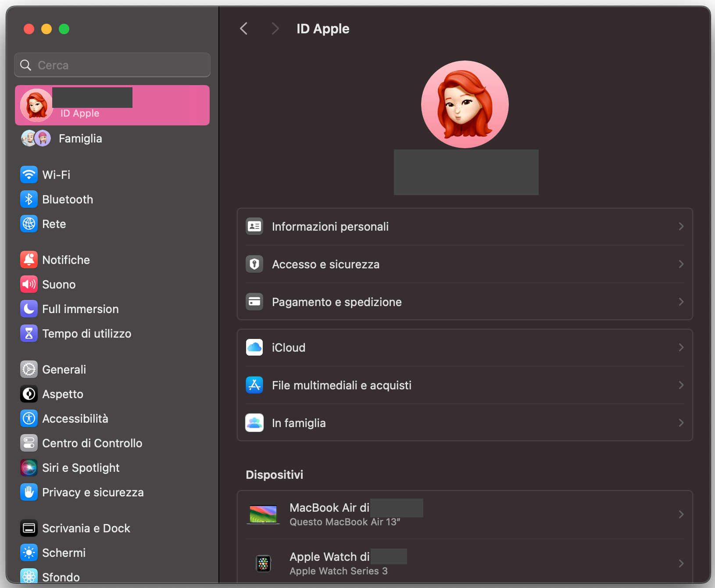Click the Centro di Controllo icon
Image resolution: width=715 pixels, height=588 pixels.
[29, 443]
